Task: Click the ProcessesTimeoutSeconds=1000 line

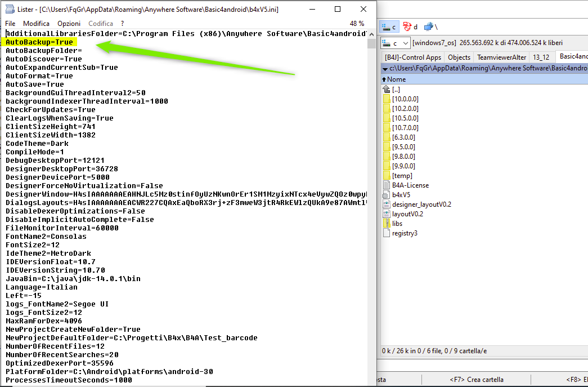Action: 69,380
